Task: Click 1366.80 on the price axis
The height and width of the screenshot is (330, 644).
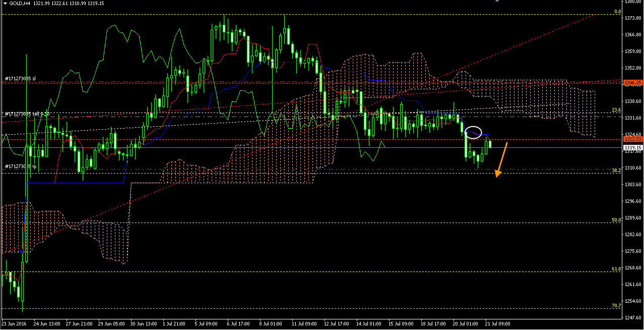Action: [x=633, y=35]
